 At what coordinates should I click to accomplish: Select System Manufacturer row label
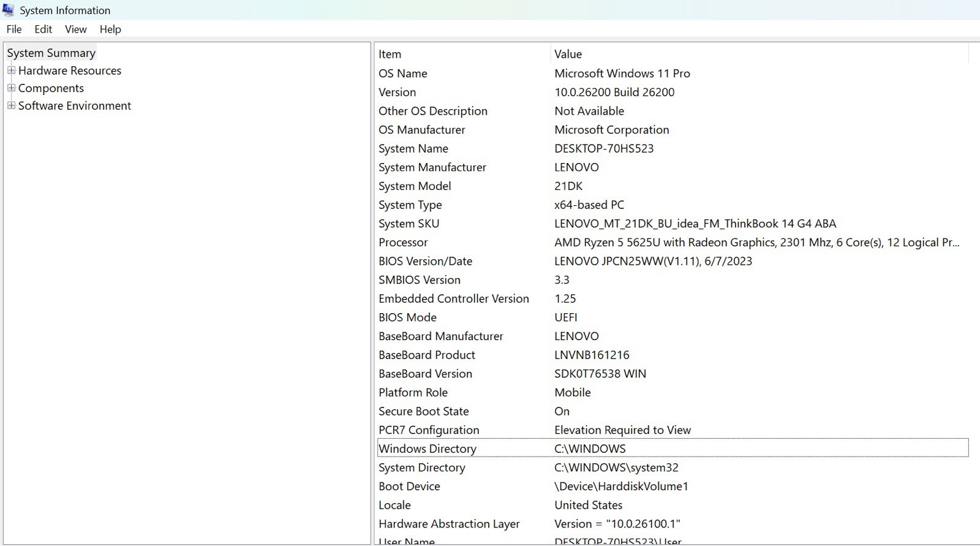432,167
